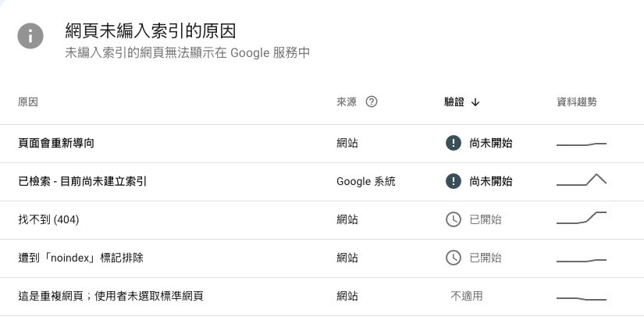Click the clock icon for 找不到 (404)
The image size is (644, 324).
pyautogui.click(x=453, y=220)
